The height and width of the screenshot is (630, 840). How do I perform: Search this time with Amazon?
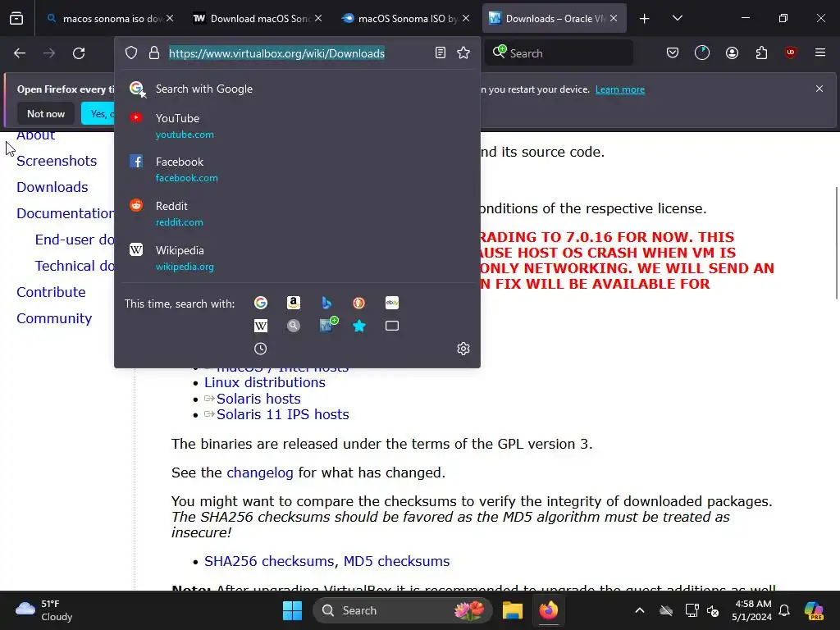click(x=294, y=304)
